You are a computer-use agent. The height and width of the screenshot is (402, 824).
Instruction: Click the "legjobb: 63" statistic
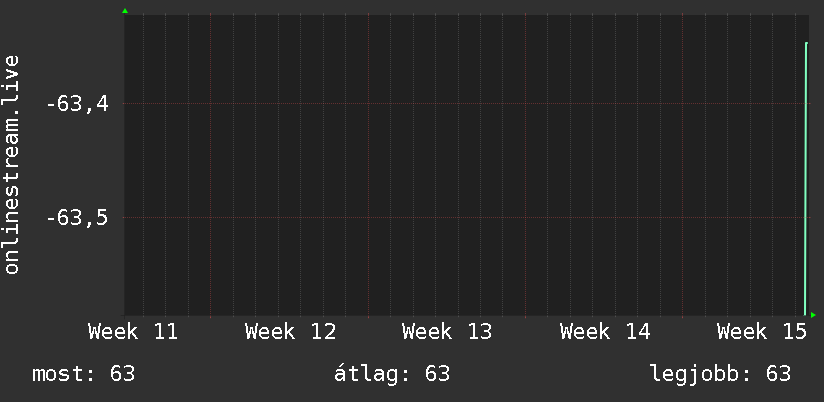pos(720,374)
